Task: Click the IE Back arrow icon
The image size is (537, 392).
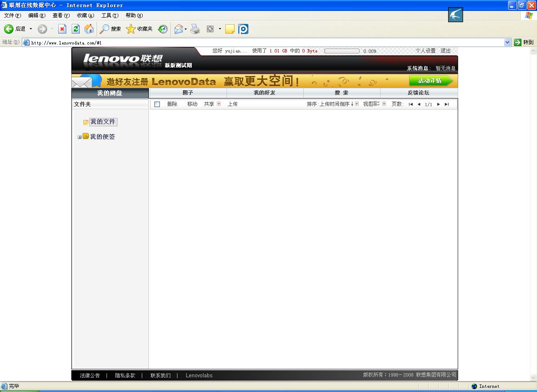Action: (x=8, y=29)
